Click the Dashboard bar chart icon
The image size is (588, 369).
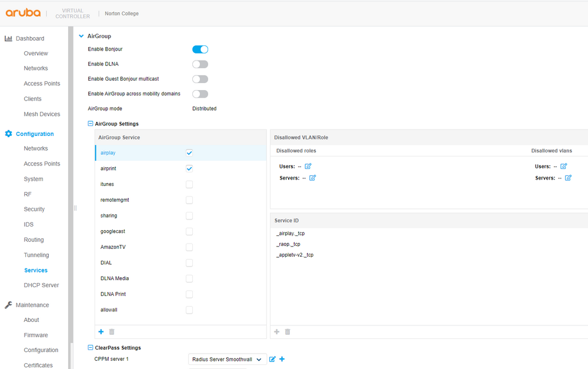click(8, 38)
